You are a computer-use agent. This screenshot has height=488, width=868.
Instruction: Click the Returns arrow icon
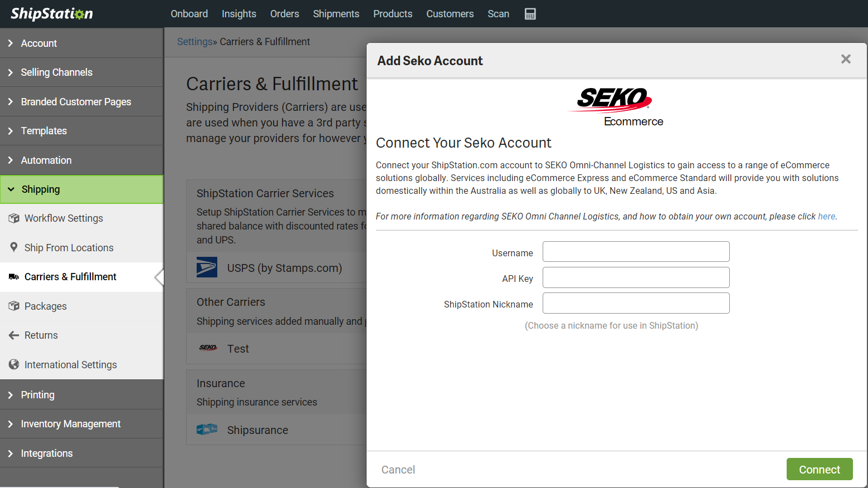pos(14,335)
